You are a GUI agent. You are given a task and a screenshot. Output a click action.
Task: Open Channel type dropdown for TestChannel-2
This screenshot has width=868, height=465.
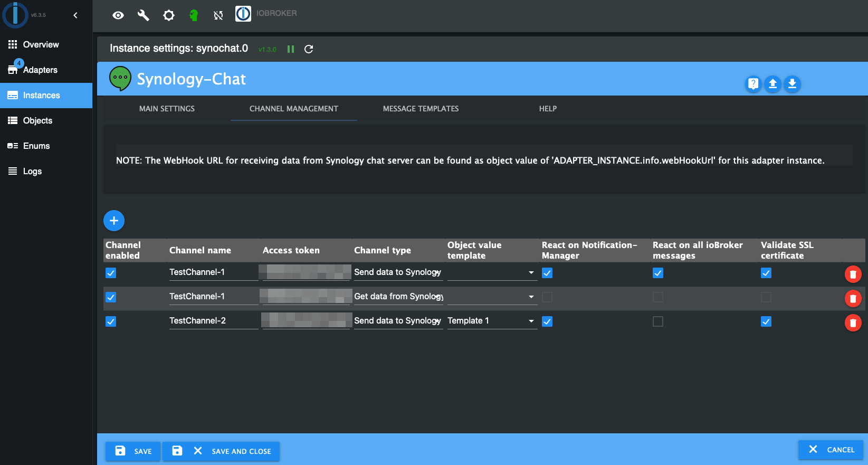click(x=398, y=321)
